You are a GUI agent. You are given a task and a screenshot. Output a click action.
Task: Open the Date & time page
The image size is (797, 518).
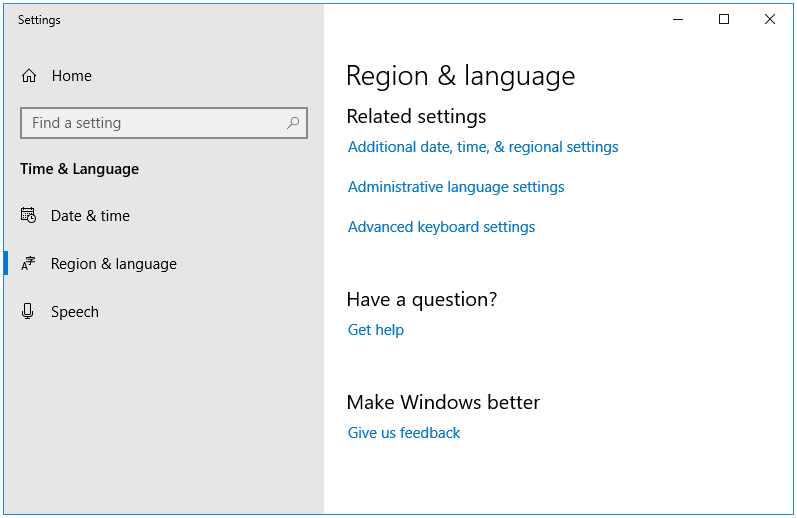[x=90, y=216]
